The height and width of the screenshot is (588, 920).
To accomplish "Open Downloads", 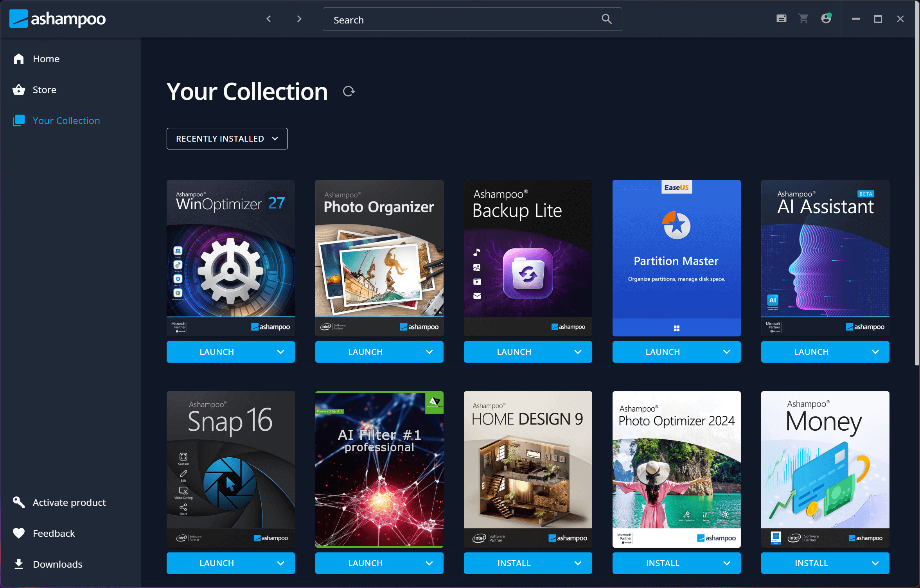I will (x=58, y=564).
